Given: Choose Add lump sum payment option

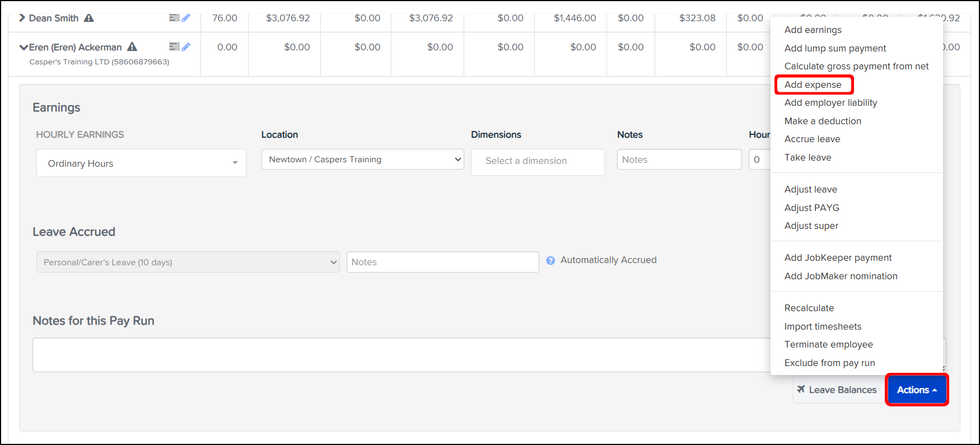Looking at the screenshot, I should (x=835, y=48).
